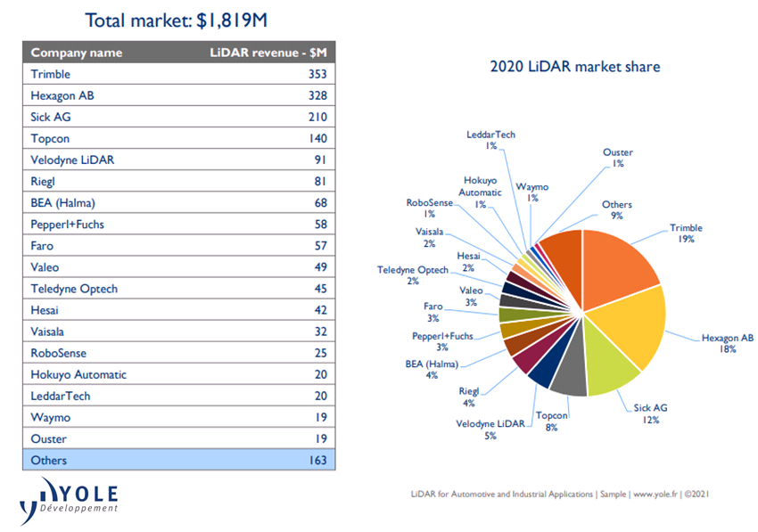Click the 'Total market: $1,819M' heading
This screenshot has height=532, width=758.
176,20
